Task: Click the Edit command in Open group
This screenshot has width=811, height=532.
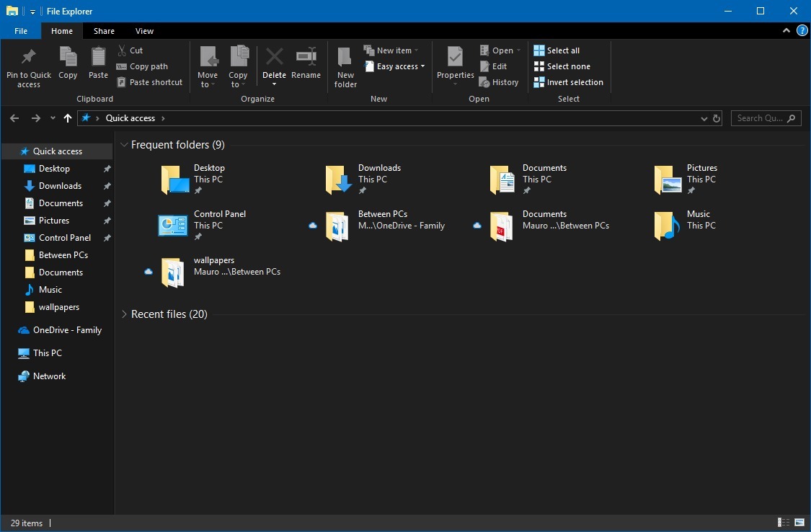Action: click(x=493, y=66)
